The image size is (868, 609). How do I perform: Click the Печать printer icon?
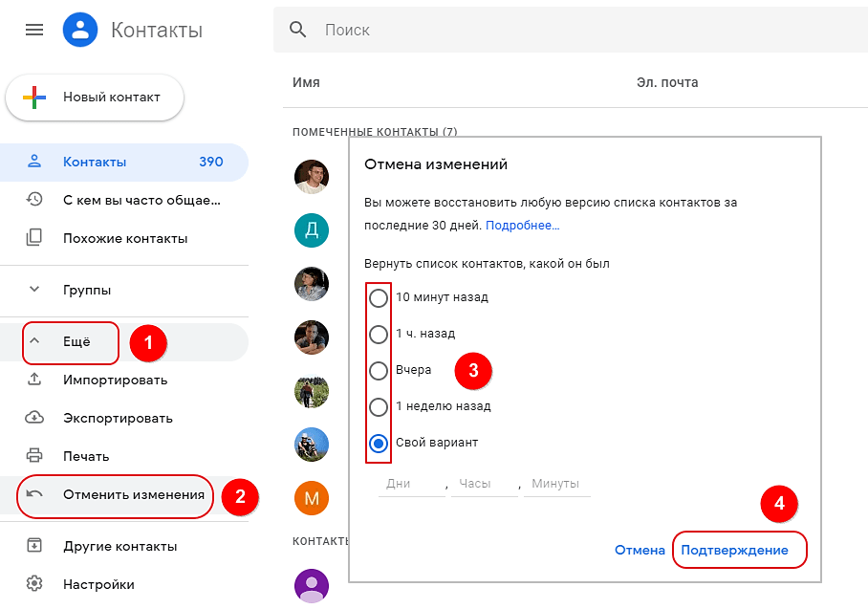[x=35, y=456]
